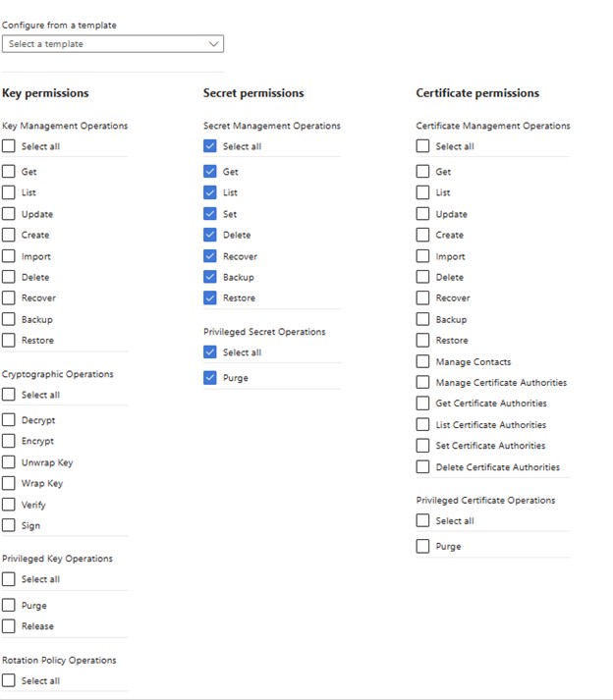
Task: Tick the Decrypt cryptographic operation
Action: (9, 420)
